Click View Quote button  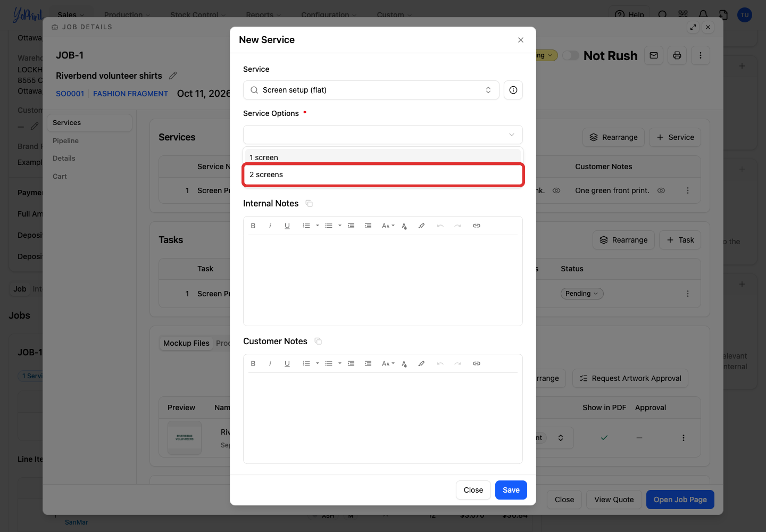[x=614, y=500]
